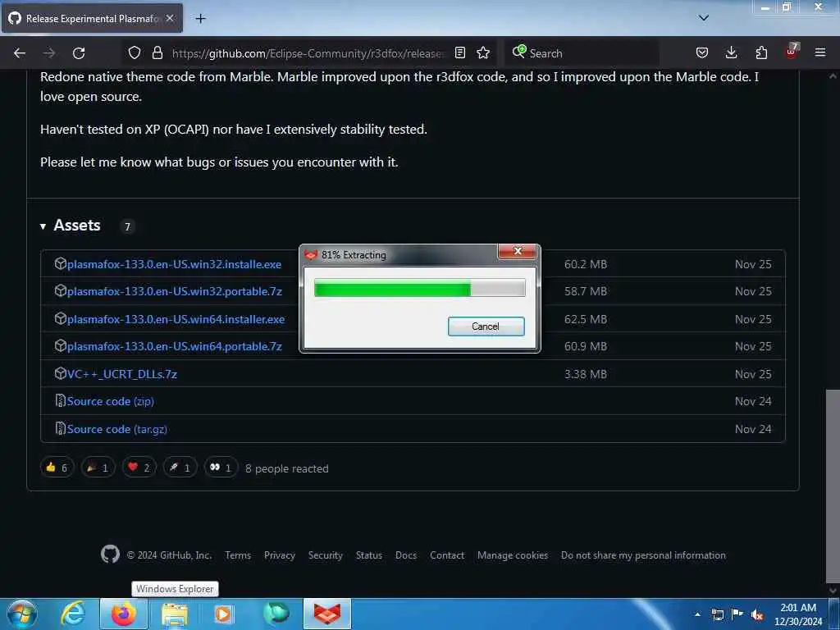Bookmark this page with the star
The width and height of the screenshot is (840, 630).
[483, 53]
